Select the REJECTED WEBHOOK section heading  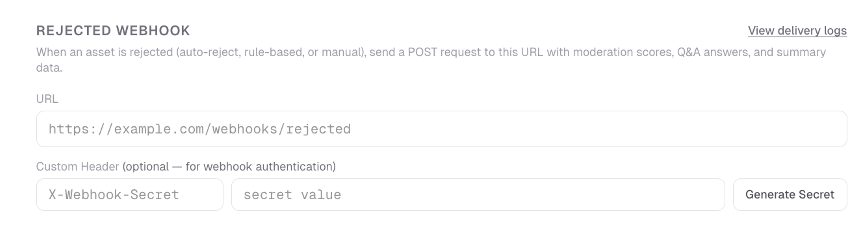coord(113,30)
